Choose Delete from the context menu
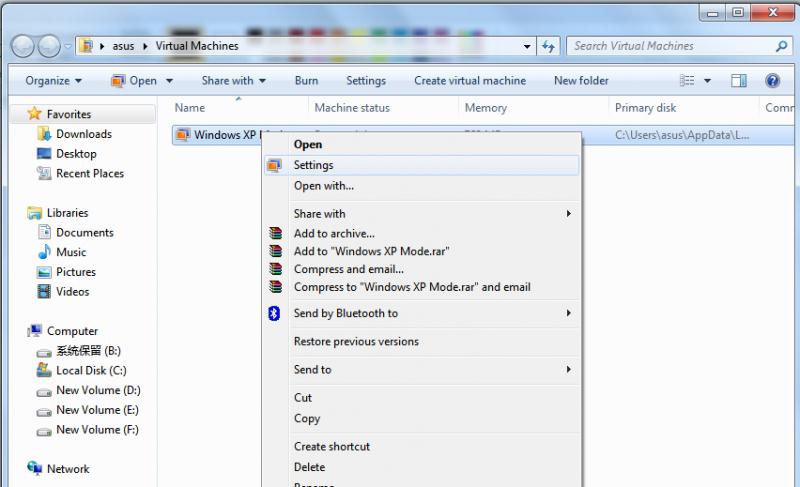This screenshot has height=487, width=800. tap(421, 468)
